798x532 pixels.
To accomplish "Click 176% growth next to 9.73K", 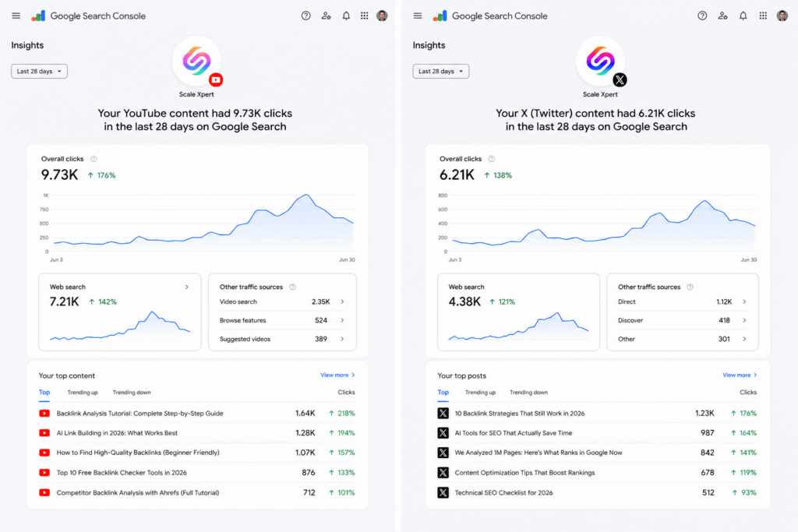I will 102,175.
